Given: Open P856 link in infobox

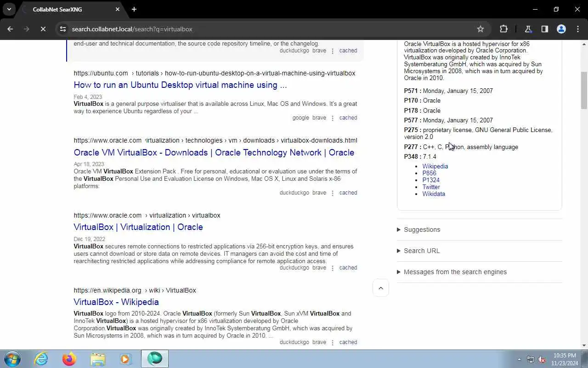Looking at the screenshot, I should (429, 173).
